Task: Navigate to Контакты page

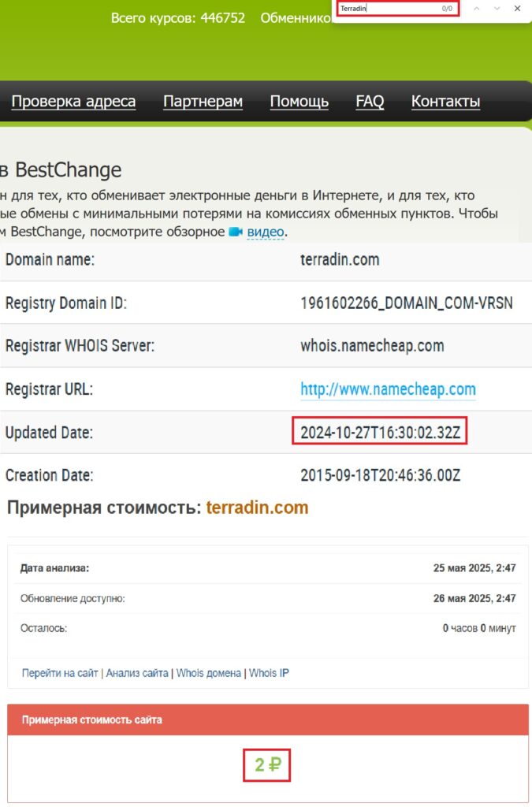Action: click(x=445, y=102)
